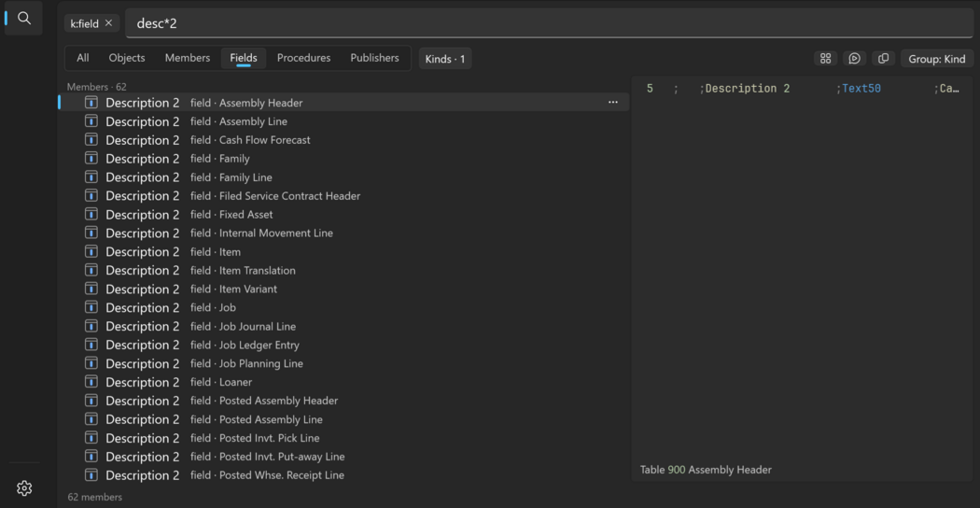
Task: Select 'field · Internal Movement Line' text
Action: tap(261, 233)
